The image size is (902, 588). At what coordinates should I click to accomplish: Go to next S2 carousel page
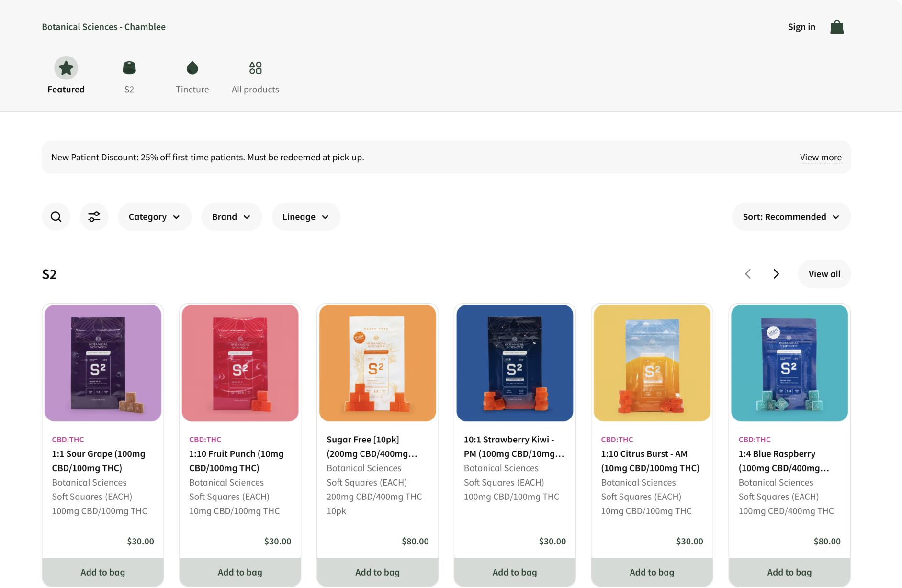(x=776, y=274)
